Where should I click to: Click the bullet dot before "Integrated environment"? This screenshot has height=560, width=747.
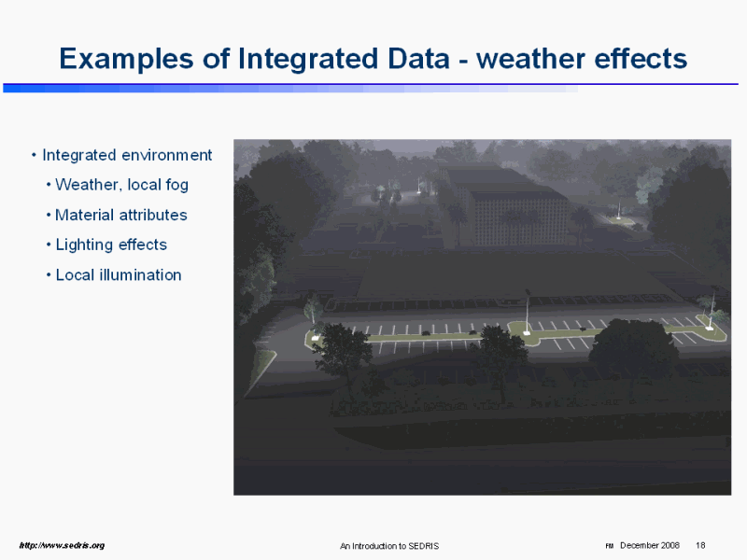pyautogui.click(x=34, y=155)
